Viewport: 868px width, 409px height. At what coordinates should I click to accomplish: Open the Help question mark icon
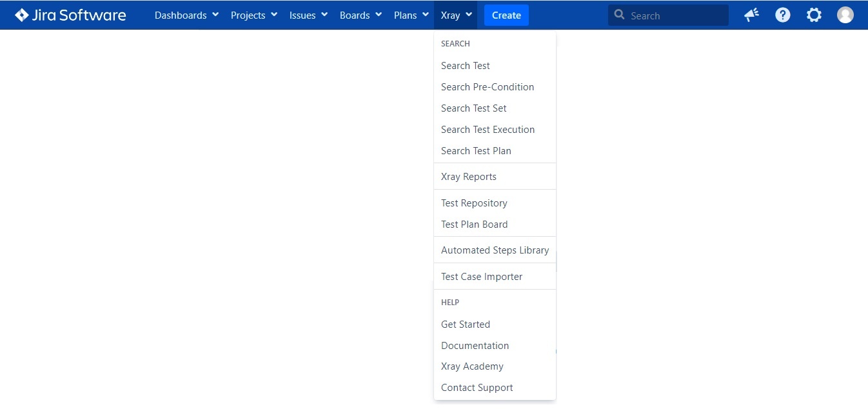pyautogui.click(x=783, y=15)
